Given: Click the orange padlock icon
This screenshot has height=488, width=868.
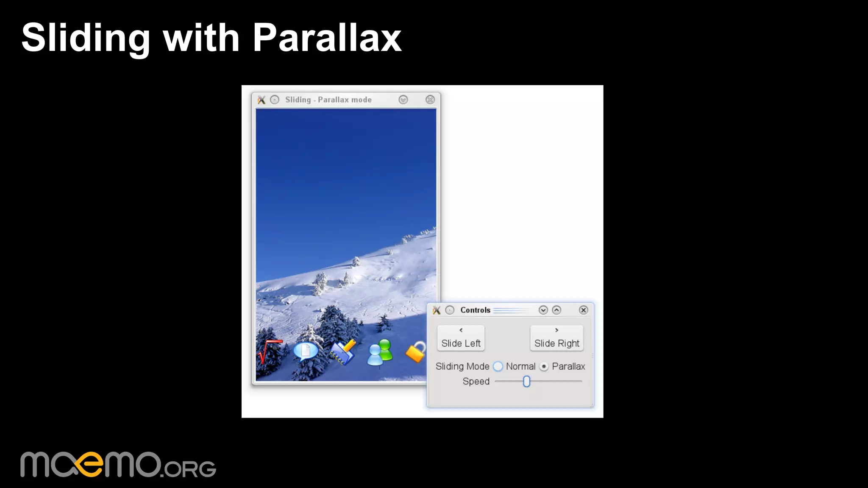Looking at the screenshot, I should pos(416,351).
